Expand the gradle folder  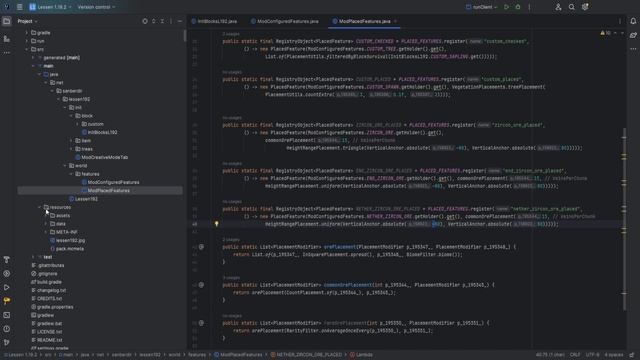[x=27, y=33]
